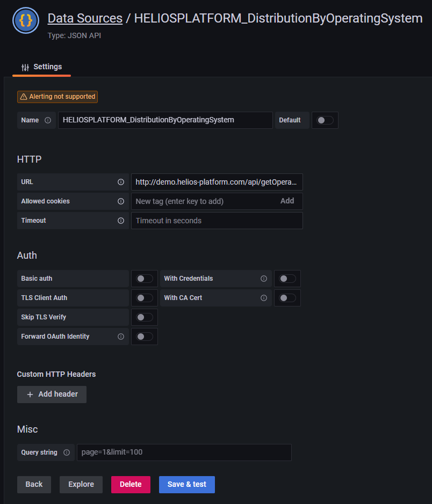Image resolution: width=432 pixels, height=504 pixels.
Task: Click the Timeout info icon
Action: (x=120, y=221)
